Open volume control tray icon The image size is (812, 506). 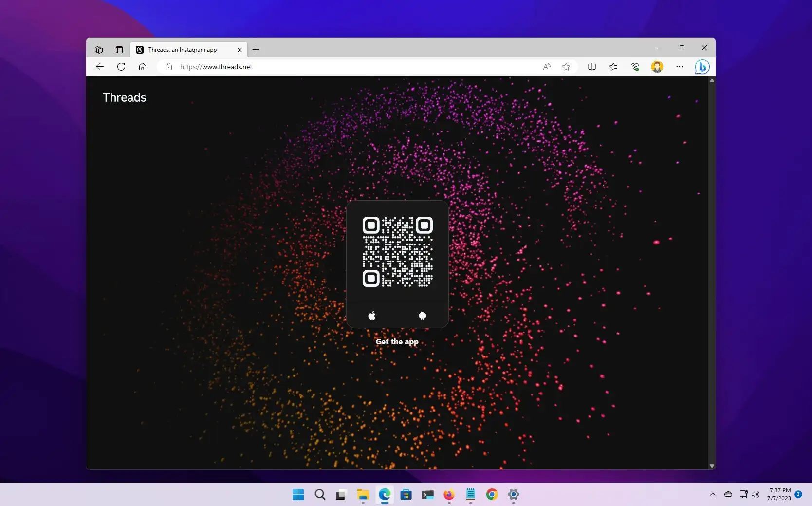pyautogui.click(x=756, y=494)
